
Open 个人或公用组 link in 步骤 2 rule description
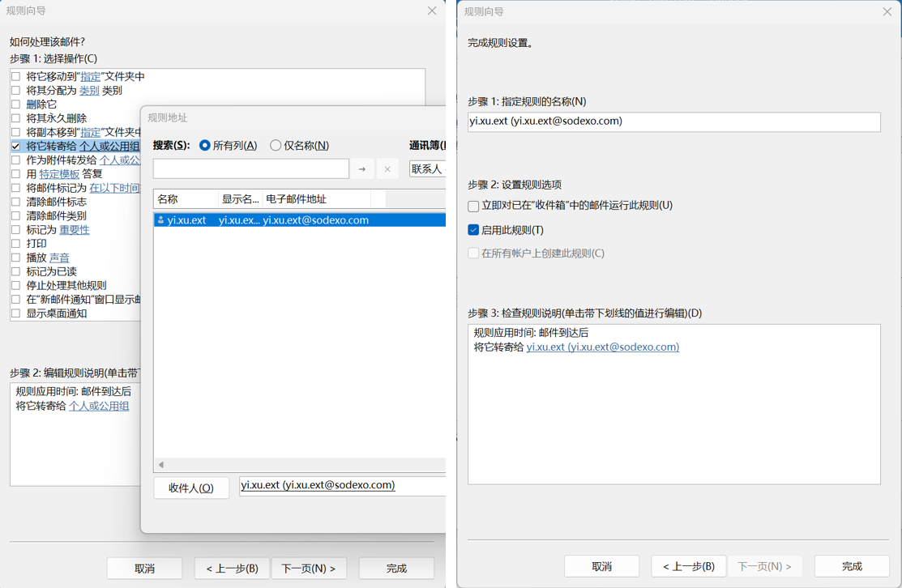pyautogui.click(x=99, y=406)
